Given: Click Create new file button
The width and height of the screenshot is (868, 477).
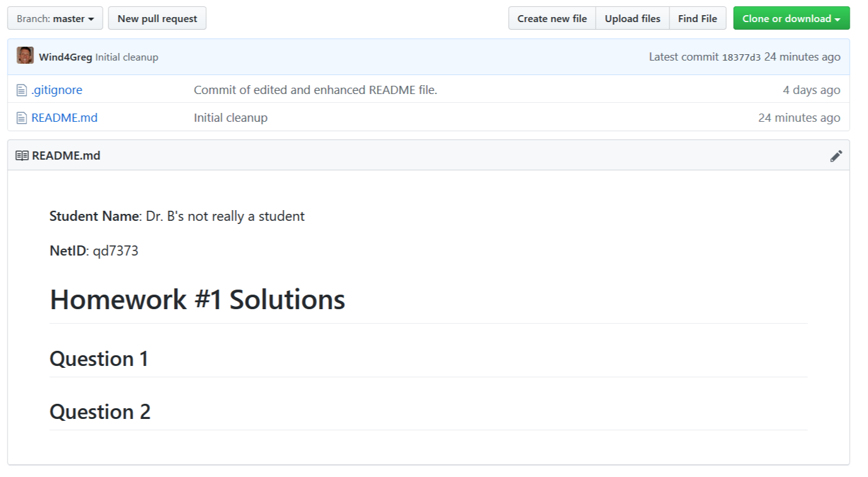Looking at the screenshot, I should tap(552, 18).
